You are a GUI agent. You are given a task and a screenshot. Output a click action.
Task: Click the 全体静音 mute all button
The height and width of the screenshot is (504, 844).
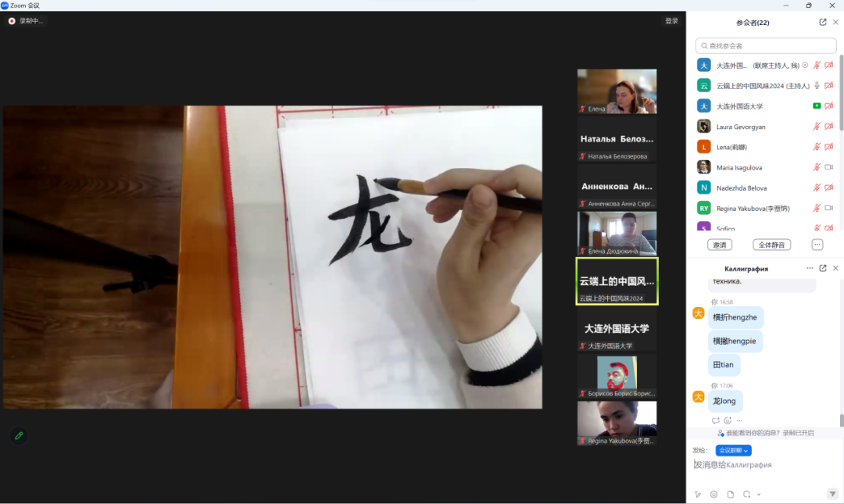771,245
